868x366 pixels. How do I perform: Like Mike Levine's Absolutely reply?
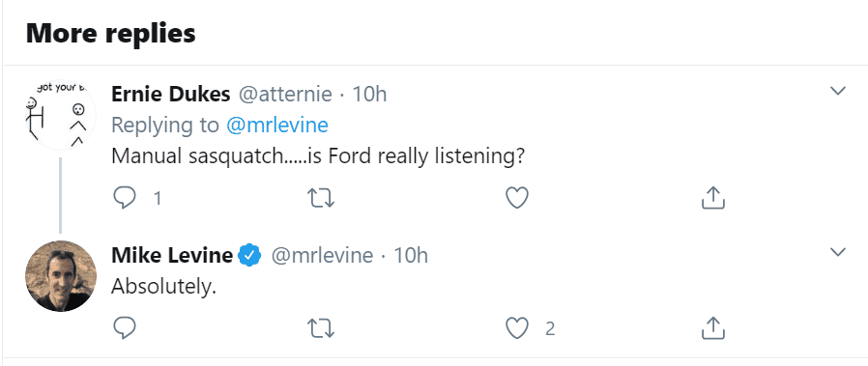pyautogui.click(x=517, y=327)
